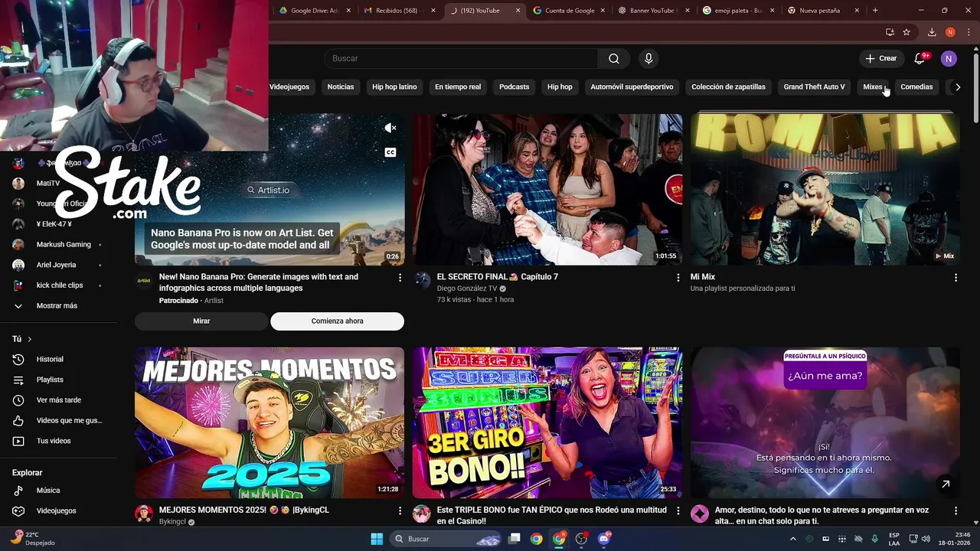Open a new Chrome tab with plus button
Viewport: 980px width, 551px height.
coord(875,11)
